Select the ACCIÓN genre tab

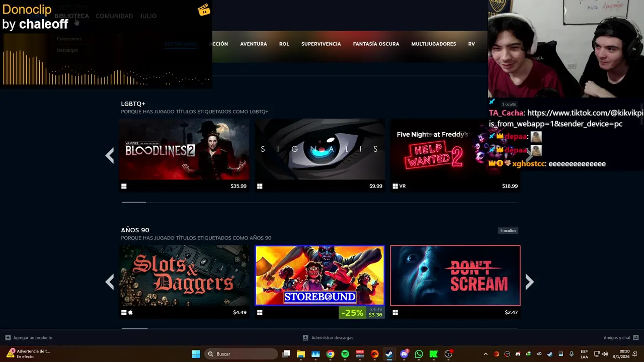[x=219, y=44]
